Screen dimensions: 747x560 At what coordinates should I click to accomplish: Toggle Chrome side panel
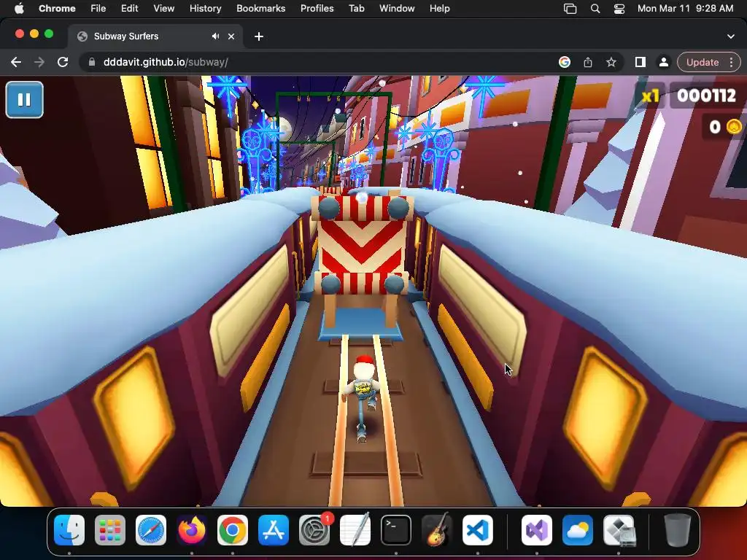640,63
